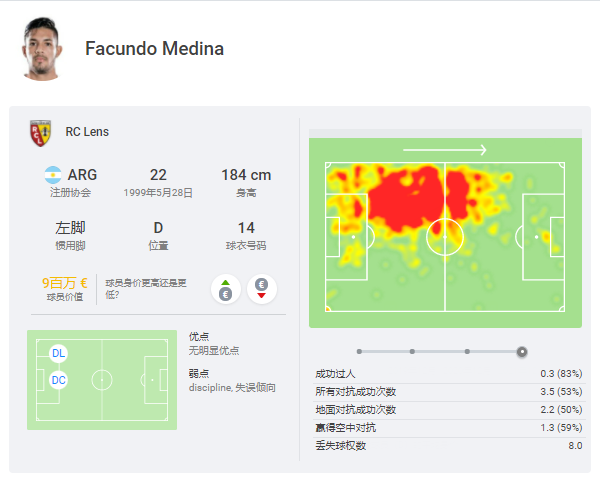Screen dimensions: 600x480
Task: Select the third dot on heatmap slider
Action: click(467, 351)
